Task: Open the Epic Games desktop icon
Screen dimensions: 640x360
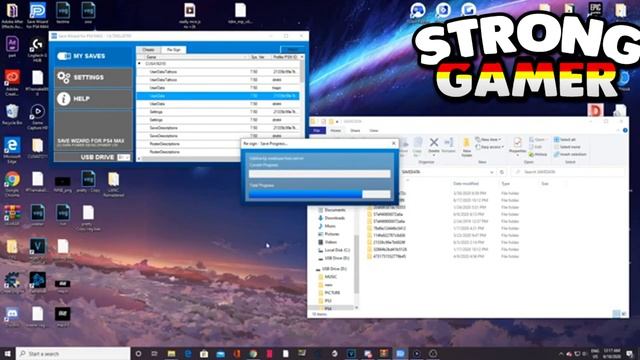Action: click(x=596, y=10)
